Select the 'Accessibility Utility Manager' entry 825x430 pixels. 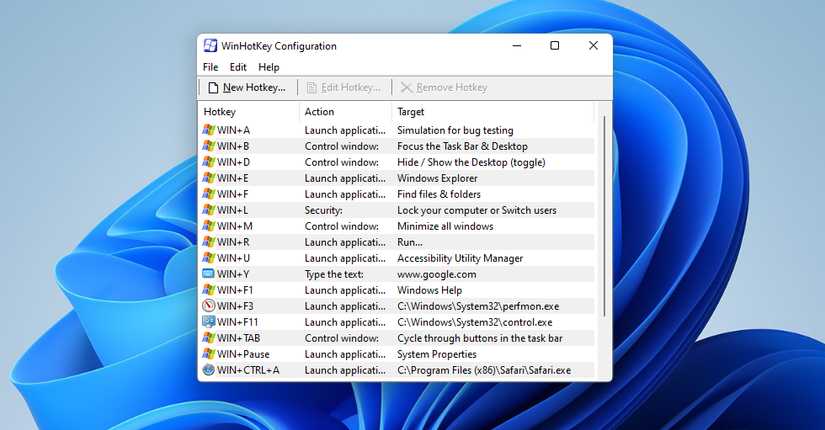[460, 258]
